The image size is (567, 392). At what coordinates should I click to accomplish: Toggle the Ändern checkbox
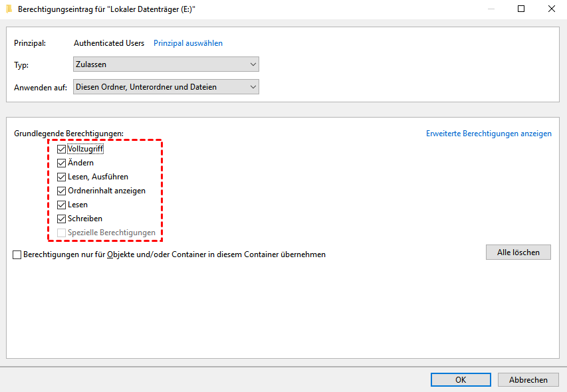62,163
